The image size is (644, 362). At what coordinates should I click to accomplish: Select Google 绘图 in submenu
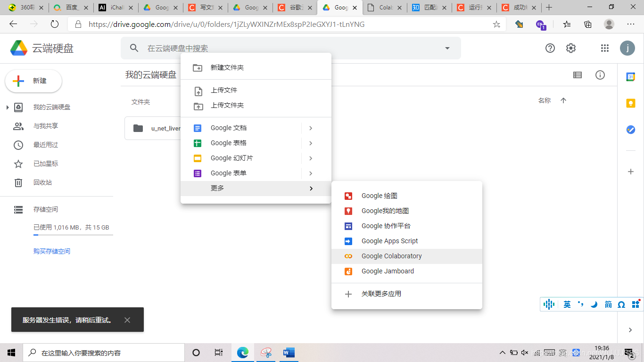coord(407,196)
